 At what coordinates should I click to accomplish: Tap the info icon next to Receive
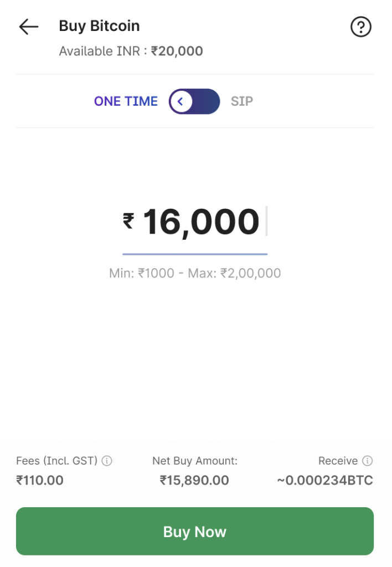click(367, 461)
